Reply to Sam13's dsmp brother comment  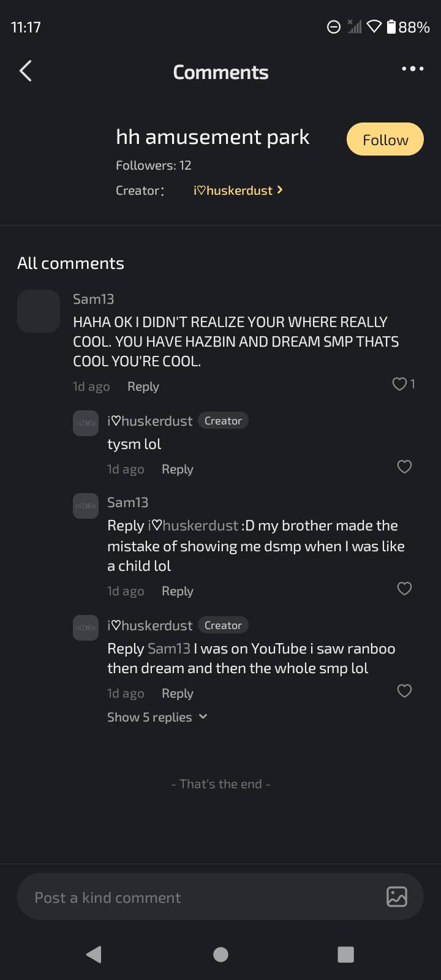pyautogui.click(x=177, y=591)
